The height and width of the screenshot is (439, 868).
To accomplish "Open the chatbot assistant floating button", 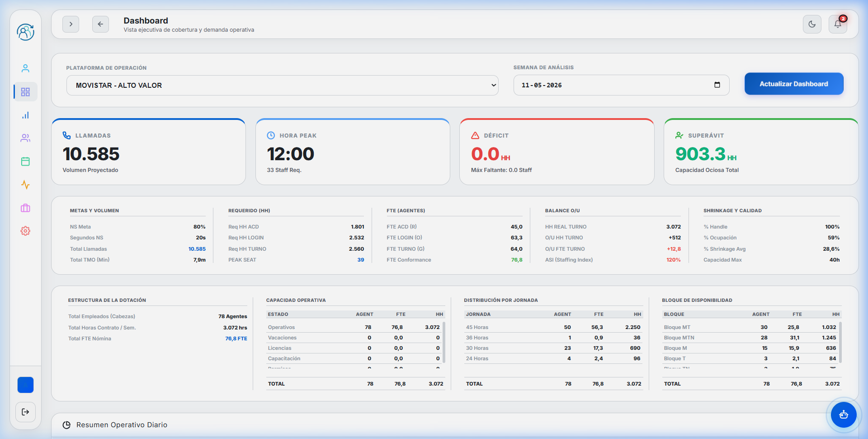I will (844, 415).
